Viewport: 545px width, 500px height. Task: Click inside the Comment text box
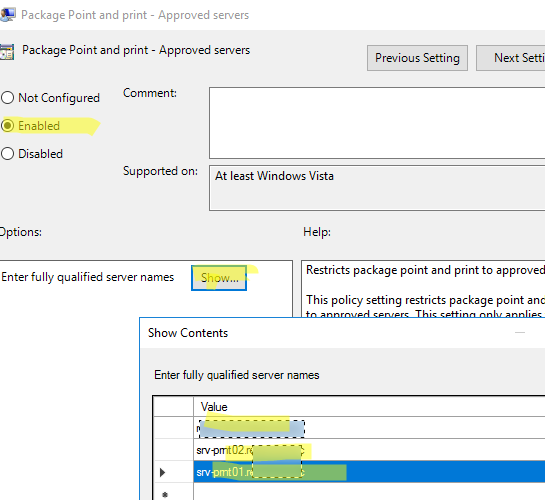[x=377, y=123]
